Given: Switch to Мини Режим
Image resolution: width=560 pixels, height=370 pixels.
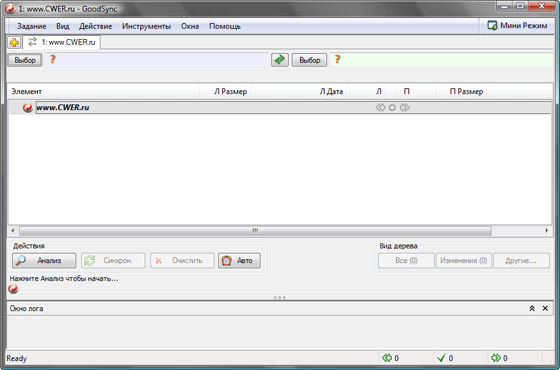Looking at the screenshot, I should (517, 26).
